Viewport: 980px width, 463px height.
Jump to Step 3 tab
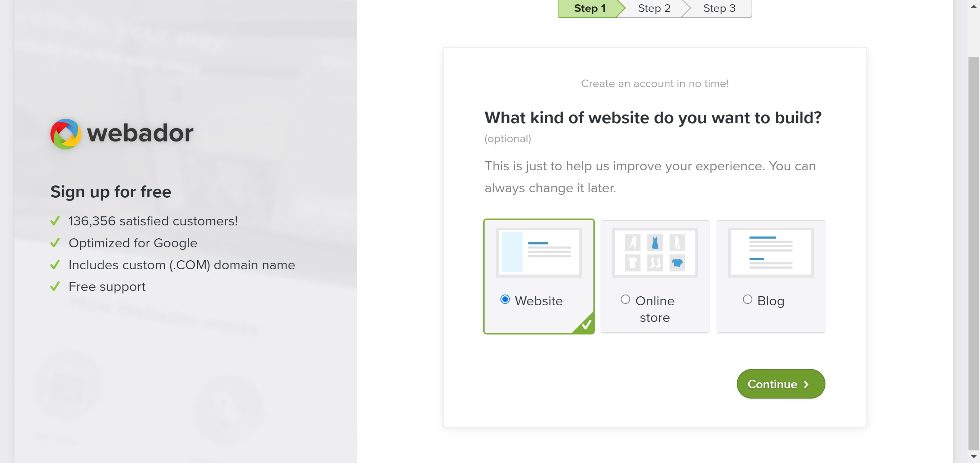719,8
